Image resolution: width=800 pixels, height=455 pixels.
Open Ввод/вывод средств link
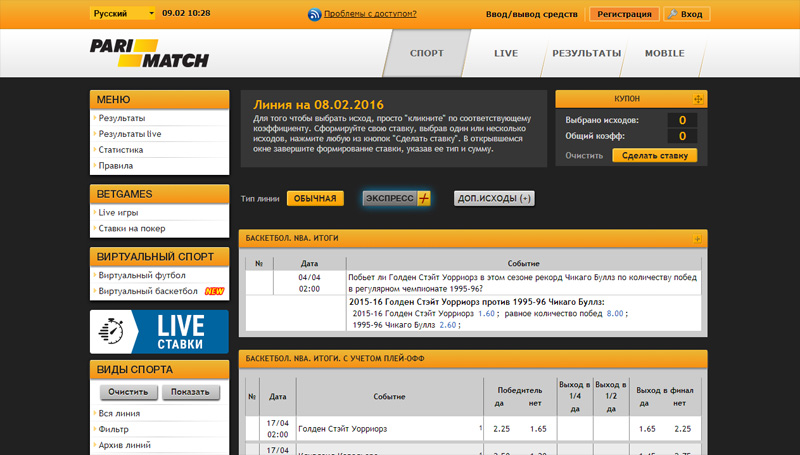point(532,14)
